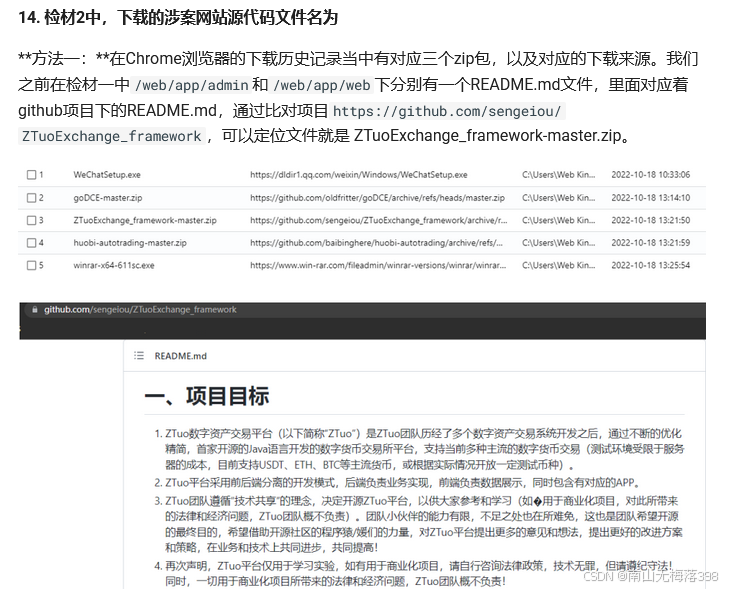This screenshot has height=589, width=732.
Task: Click the dldir1.qq.com WeChatSetup download URL
Action: [x=359, y=175]
